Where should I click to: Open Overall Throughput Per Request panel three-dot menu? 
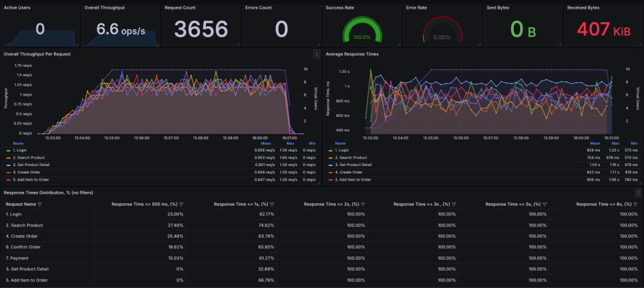pyautogui.click(x=316, y=54)
